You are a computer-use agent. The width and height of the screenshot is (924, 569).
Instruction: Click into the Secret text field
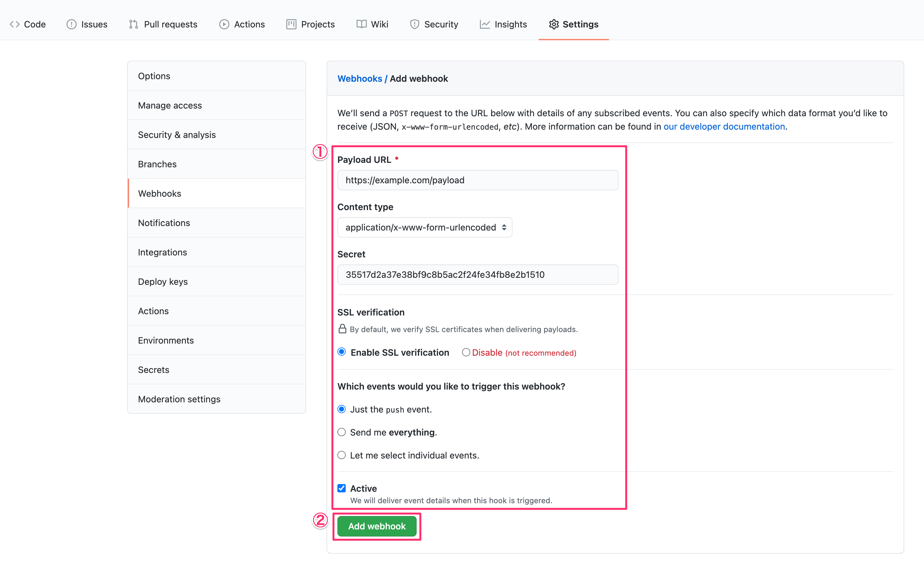pyautogui.click(x=477, y=275)
